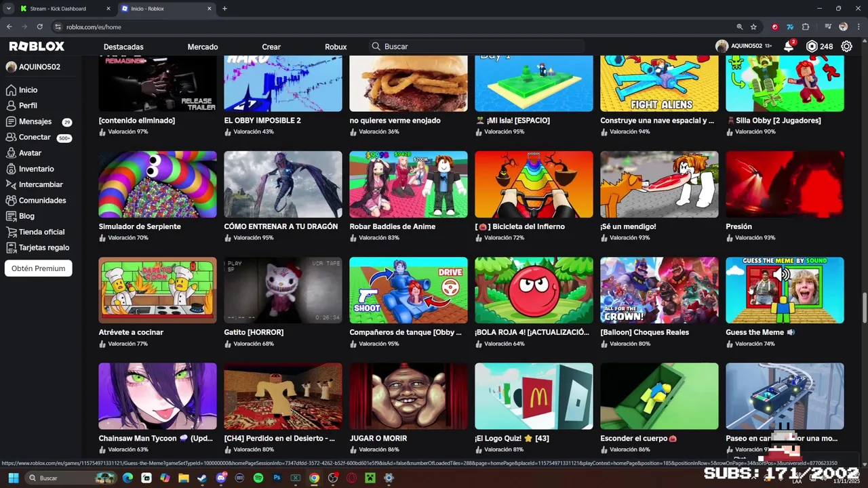Reload the page
The image size is (868, 488).
(x=40, y=27)
